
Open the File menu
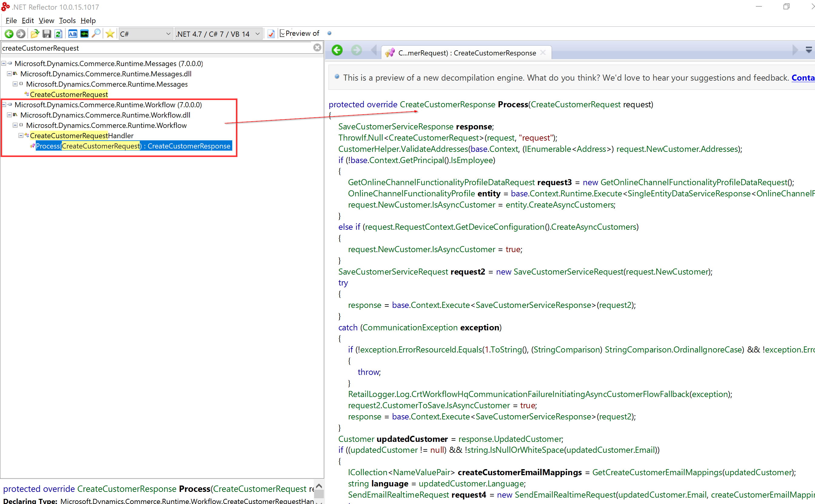click(11, 20)
